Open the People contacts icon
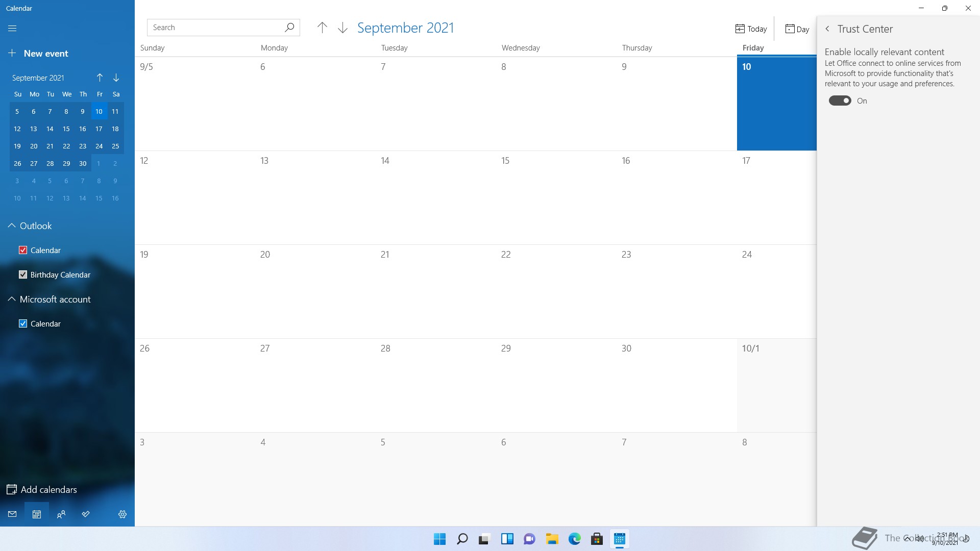Viewport: 980px width, 551px height. (x=61, y=514)
